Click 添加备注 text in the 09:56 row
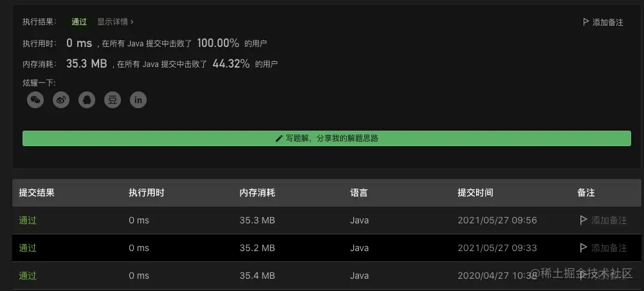 tap(609, 220)
